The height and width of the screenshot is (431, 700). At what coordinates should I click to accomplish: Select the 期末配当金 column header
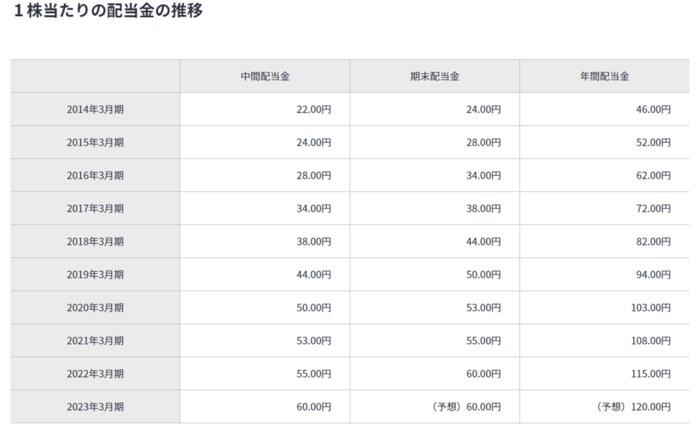pyautogui.click(x=434, y=76)
